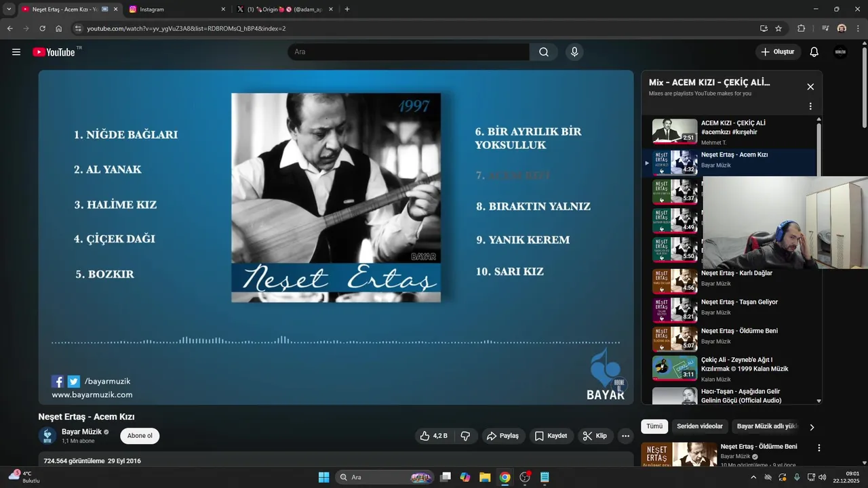
Task: Open Chrome from the taskbar
Action: (505, 477)
